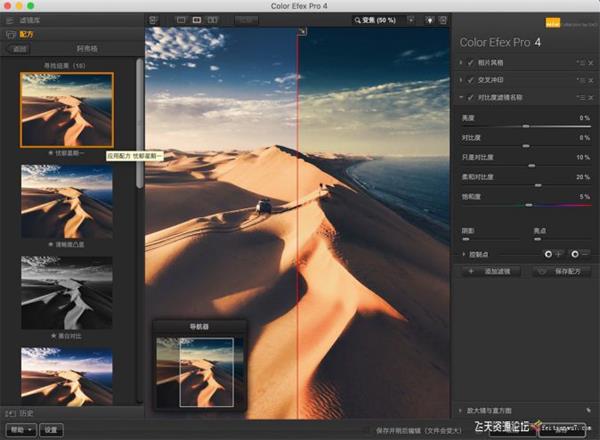Select the black-and-white dune recipe thumbnail

point(67,292)
